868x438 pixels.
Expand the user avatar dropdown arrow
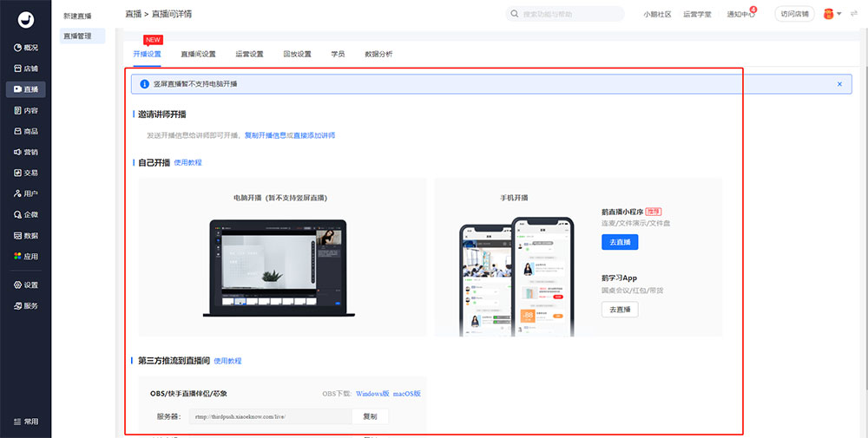[x=840, y=14]
